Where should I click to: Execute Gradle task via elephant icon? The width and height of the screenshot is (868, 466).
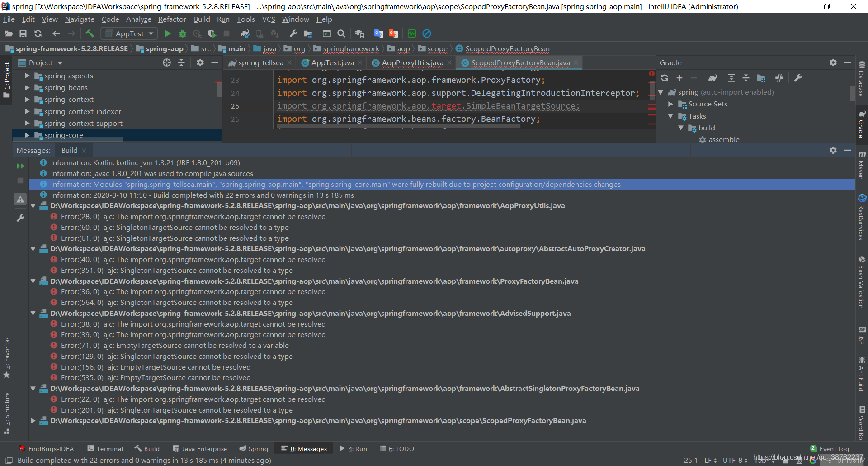coord(712,78)
